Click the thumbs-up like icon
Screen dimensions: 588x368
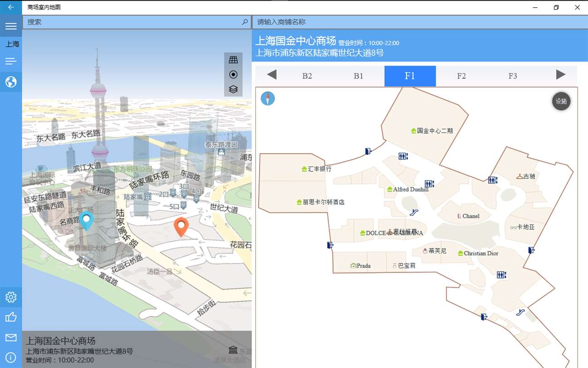(11, 317)
